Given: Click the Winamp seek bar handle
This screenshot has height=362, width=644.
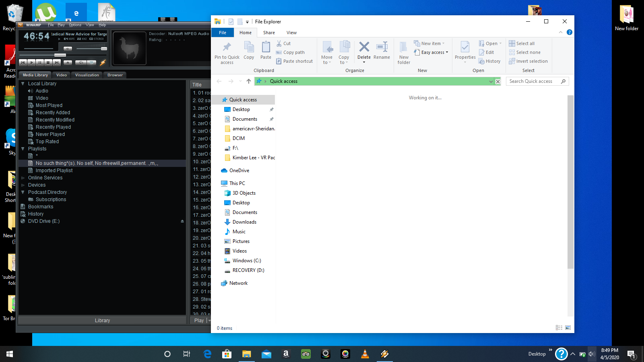Looking at the screenshot, I should pos(60,55).
